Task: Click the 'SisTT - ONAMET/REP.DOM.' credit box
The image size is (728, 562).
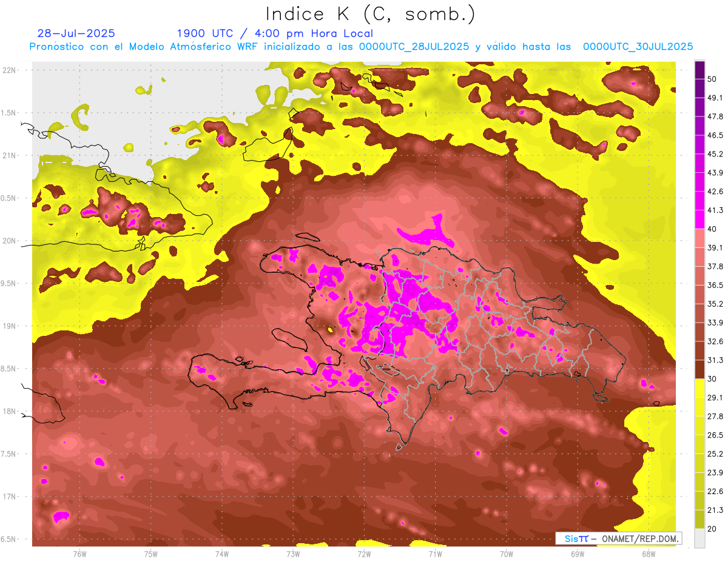Action: click(618, 538)
